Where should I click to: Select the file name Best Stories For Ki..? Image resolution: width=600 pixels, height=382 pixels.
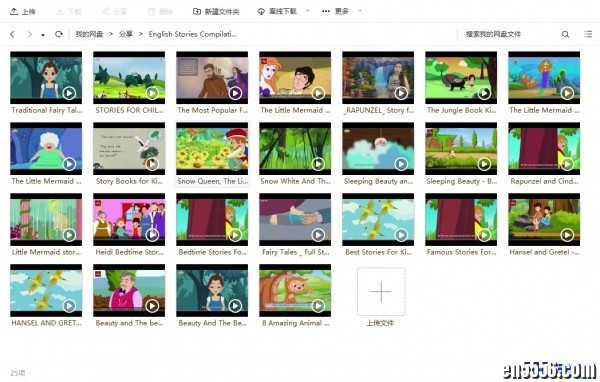pos(378,252)
